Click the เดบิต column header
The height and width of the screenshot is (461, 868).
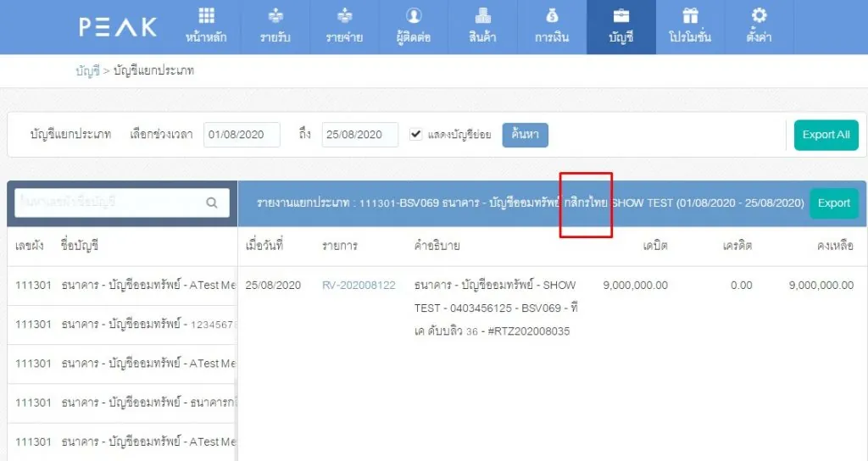[655, 245]
